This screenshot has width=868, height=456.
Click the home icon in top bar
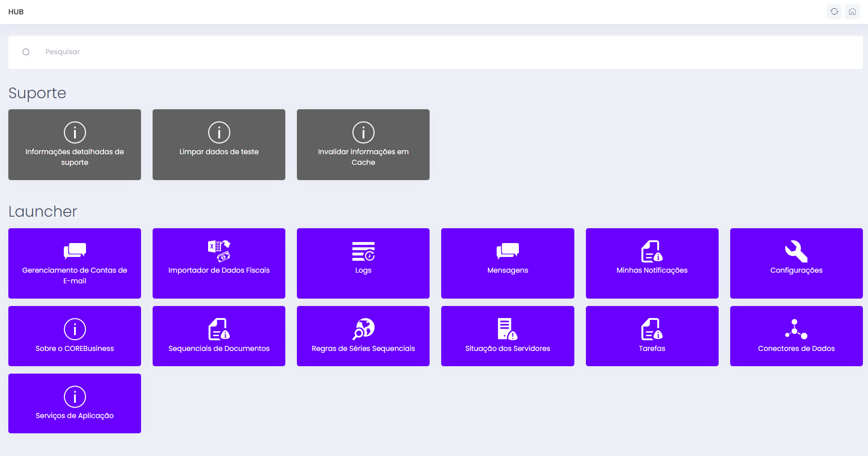[852, 12]
